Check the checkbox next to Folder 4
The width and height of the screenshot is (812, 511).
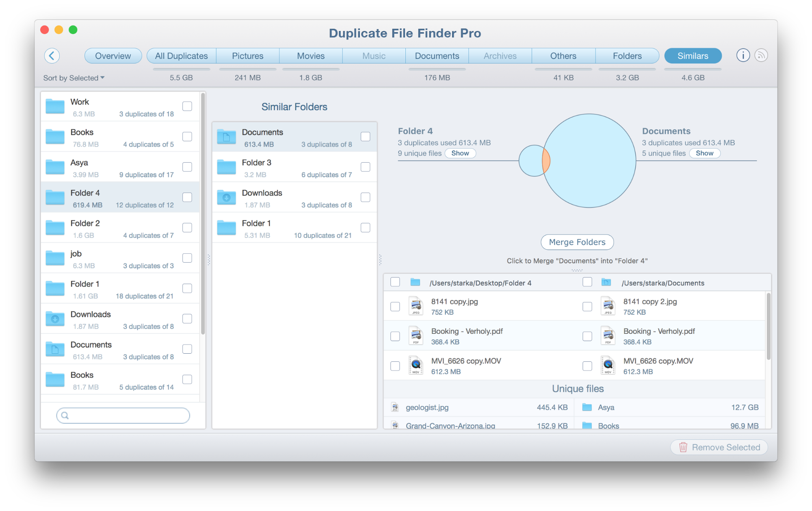pos(187,197)
